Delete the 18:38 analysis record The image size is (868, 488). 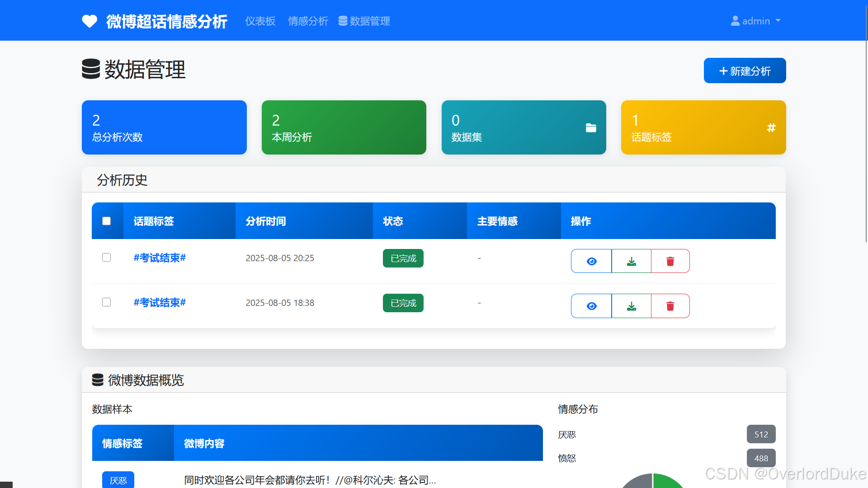(x=670, y=306)
